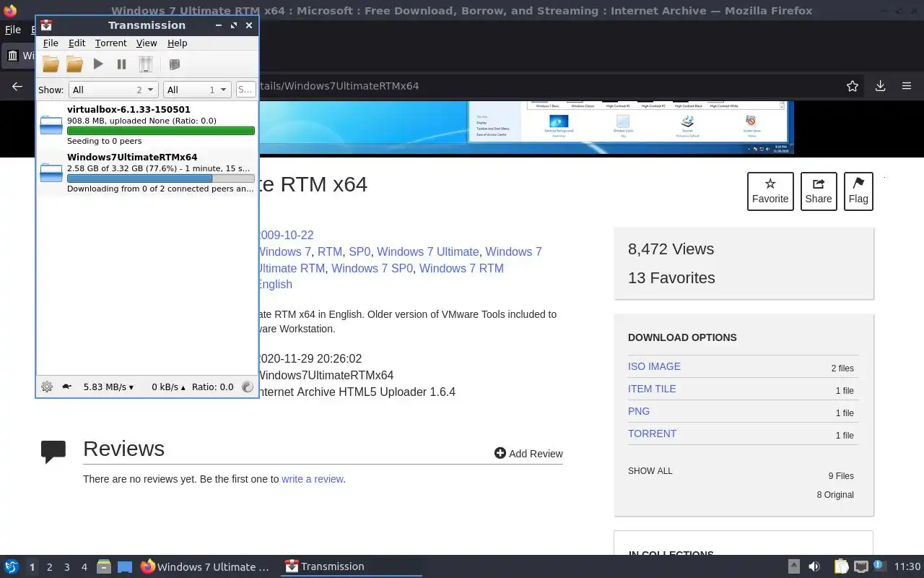Screen dimensions: 924x578
Task: Open the RTM topic link
Action: click(x=330, y=251)
